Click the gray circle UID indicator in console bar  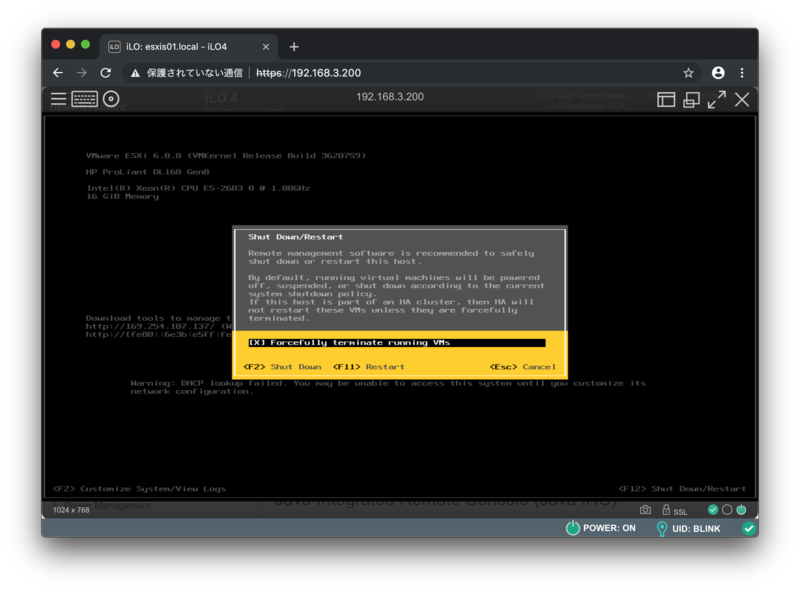pyautogui.click(x=727, y=509)
